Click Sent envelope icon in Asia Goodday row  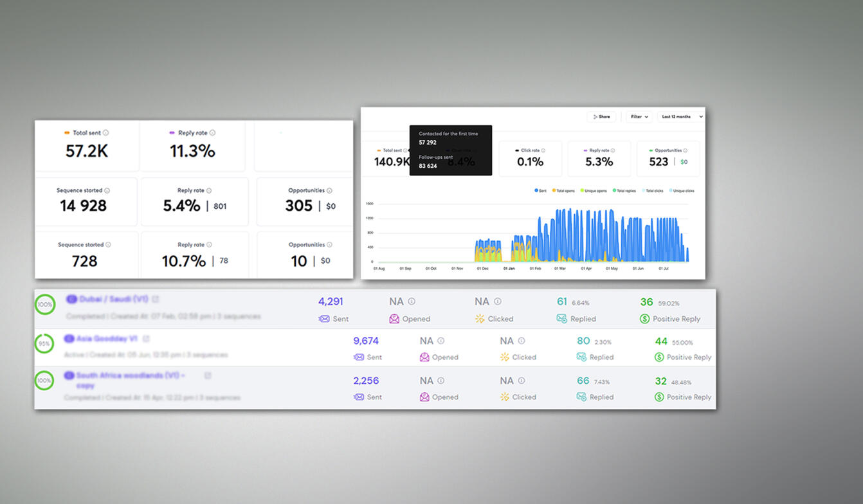359,357
